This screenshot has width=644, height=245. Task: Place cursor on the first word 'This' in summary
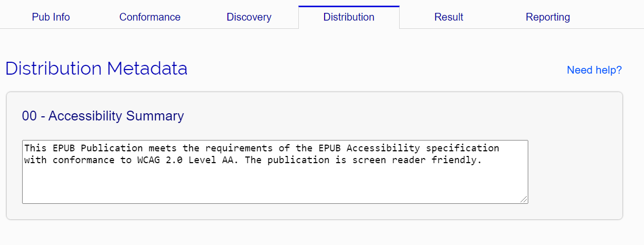35,148
